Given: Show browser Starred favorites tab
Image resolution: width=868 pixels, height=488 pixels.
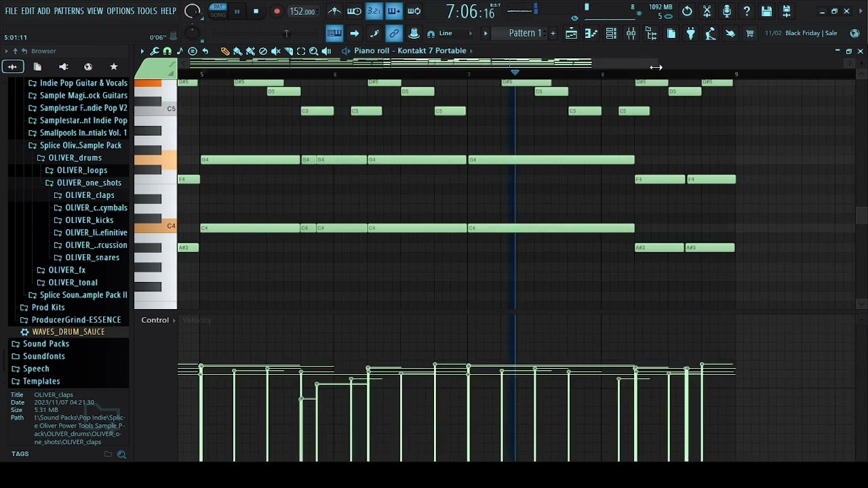Looking at the screenshot, I should 114,66.
